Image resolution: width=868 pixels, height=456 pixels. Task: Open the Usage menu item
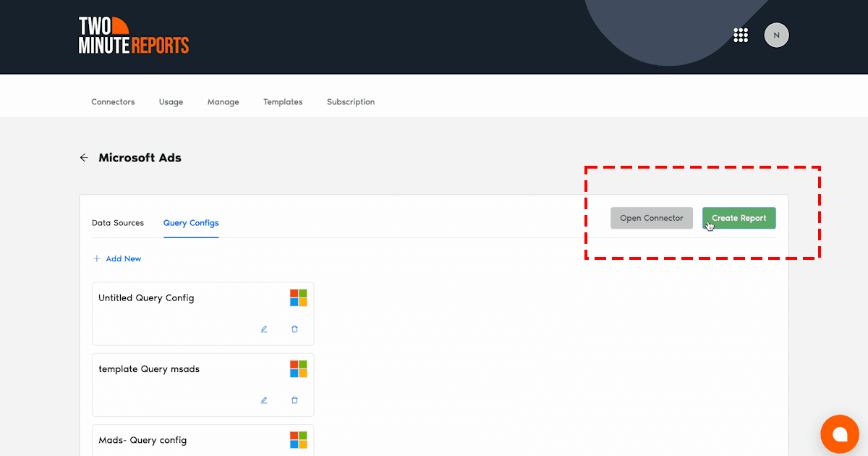171,102
